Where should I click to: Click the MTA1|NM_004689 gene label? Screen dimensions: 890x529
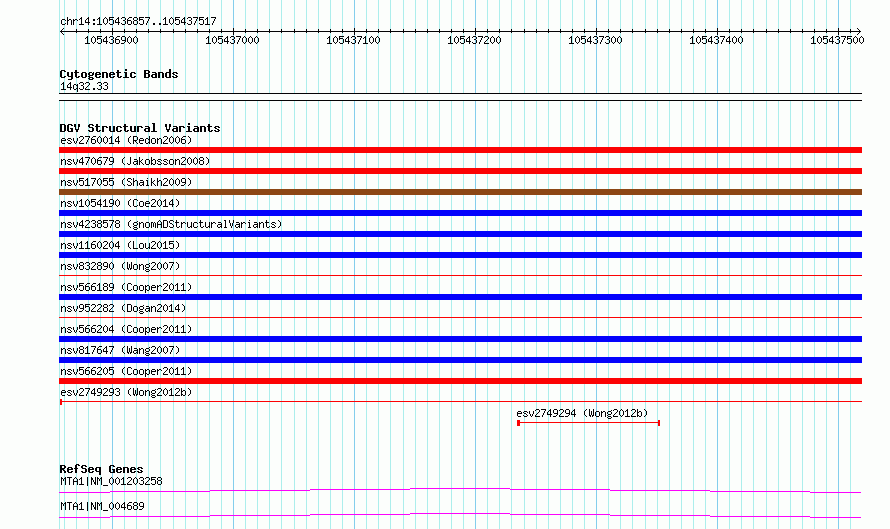pyautogui.click(x=102, y=506)
